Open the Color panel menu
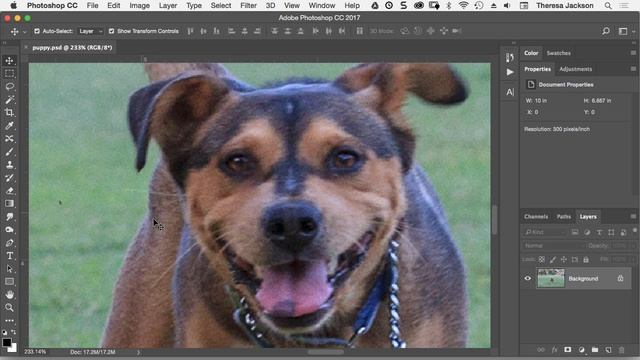640x360 pixels. pyautogui.click(x=633, y=53)
